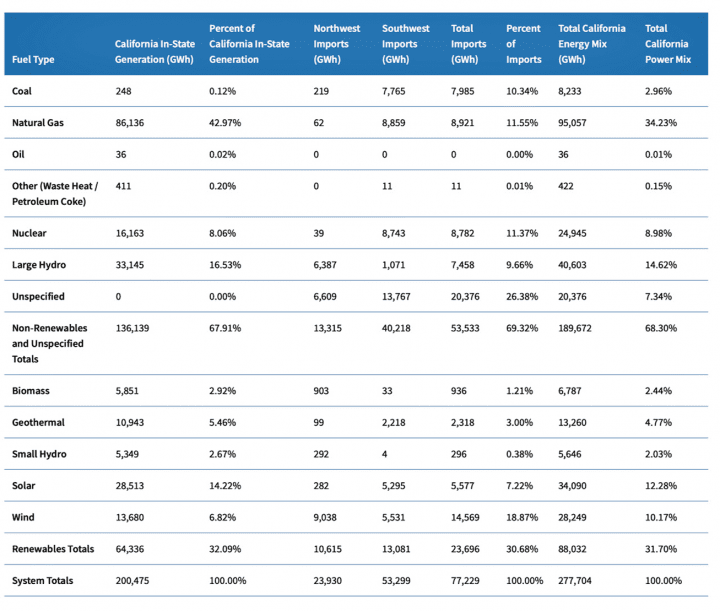Click the Wind row label
The image size is (720, 611).
click(23, 517)
